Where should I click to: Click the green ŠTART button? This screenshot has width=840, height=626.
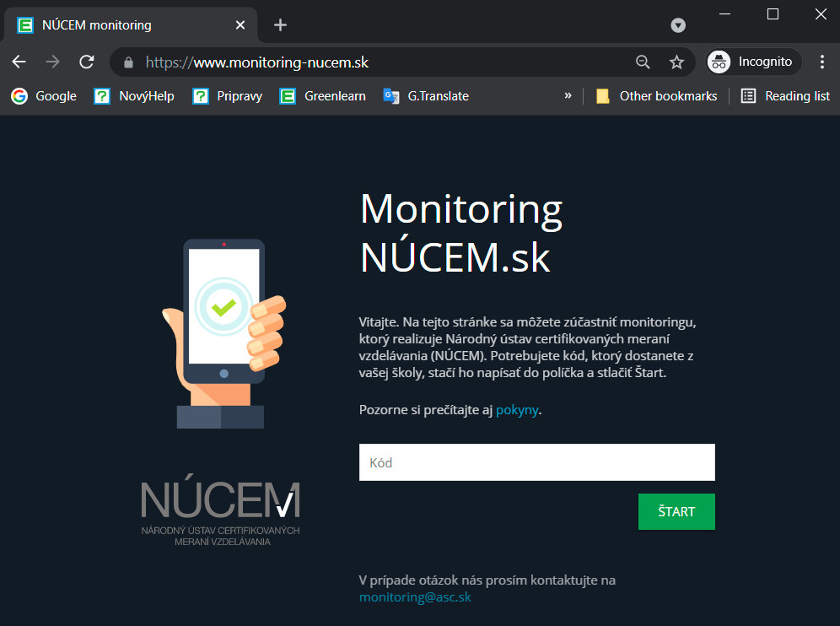click(676, 512)
